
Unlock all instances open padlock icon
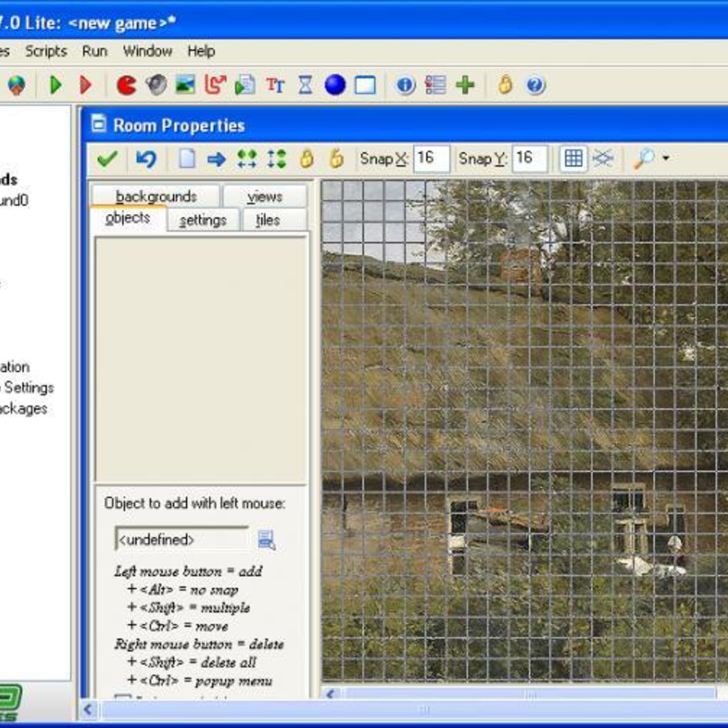point(337,159)
